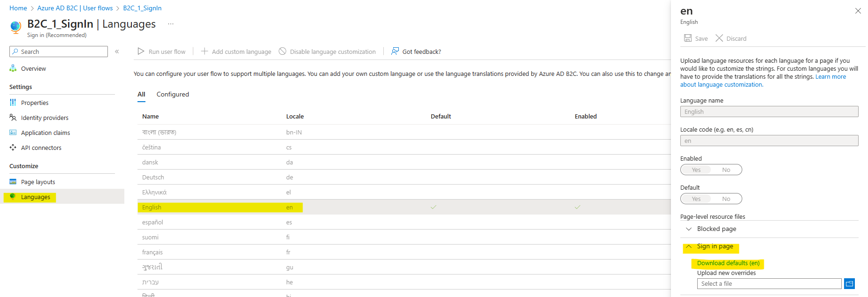Click the search magnifier icon in sidebar
Viewport: 868px width, 297px height.
tap(15, 52)
